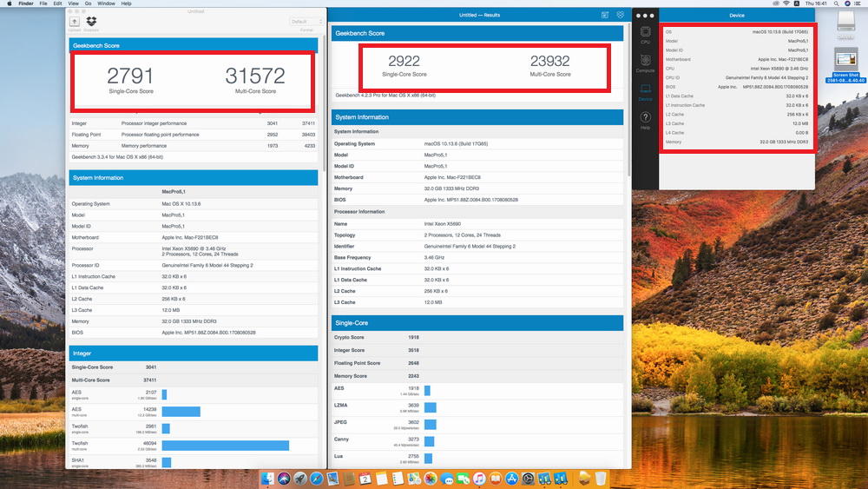Select the Screen Shot file on desktop
The height and width of the screenshot is (489, 868).
click(845, 64)
